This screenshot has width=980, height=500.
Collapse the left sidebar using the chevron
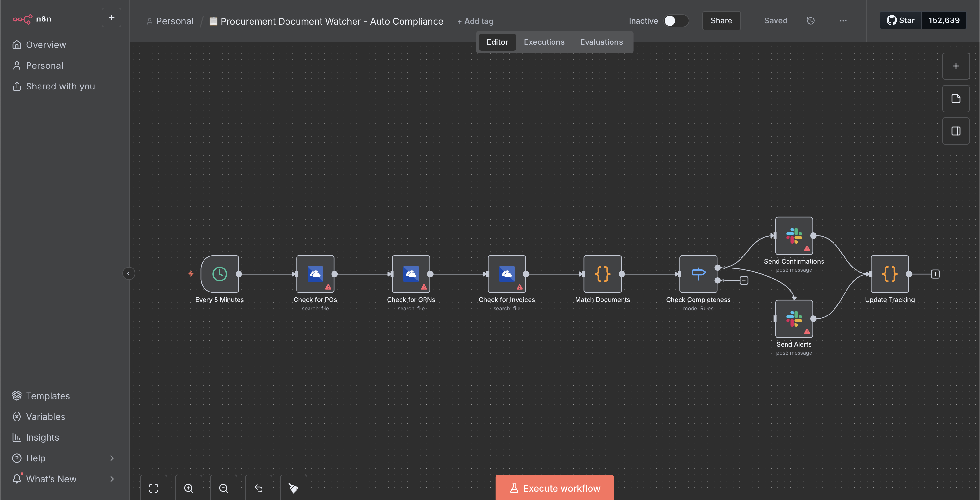click(129, 273)
